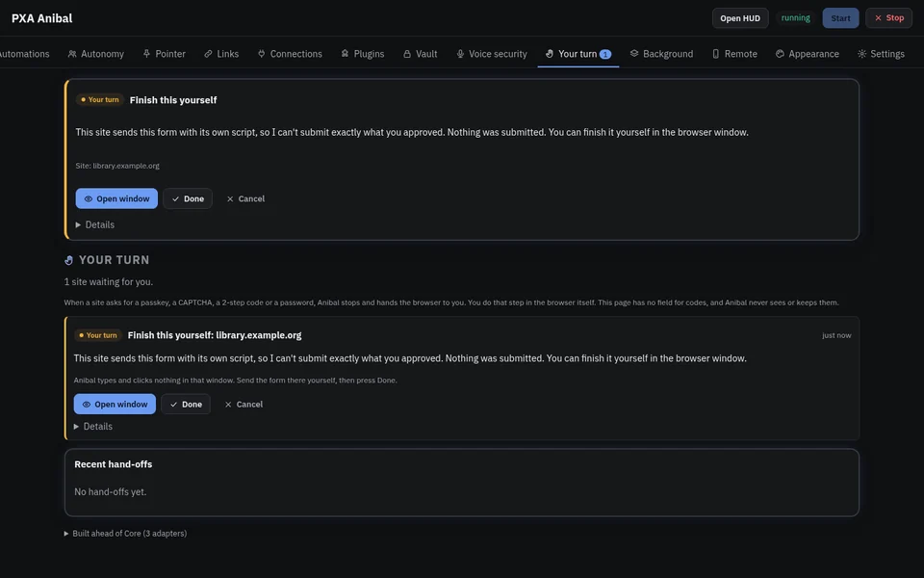The width and height of the screenshot is (924, 578).
Task: Open the Settings tab
Action: tap(881, 54)
